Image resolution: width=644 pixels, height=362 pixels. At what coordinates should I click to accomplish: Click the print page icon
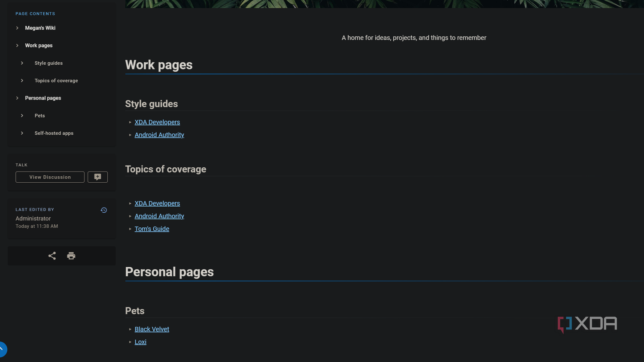71,256
